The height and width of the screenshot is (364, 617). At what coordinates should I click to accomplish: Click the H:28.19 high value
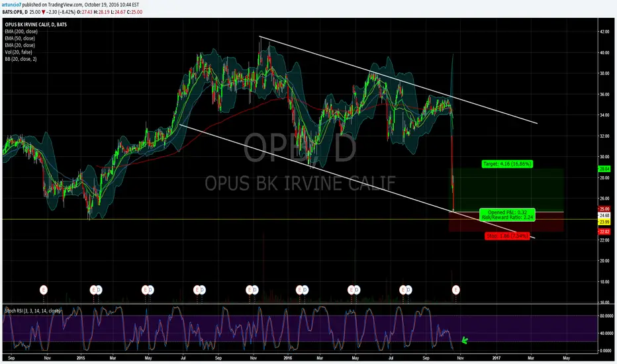(x=101, y=12)
